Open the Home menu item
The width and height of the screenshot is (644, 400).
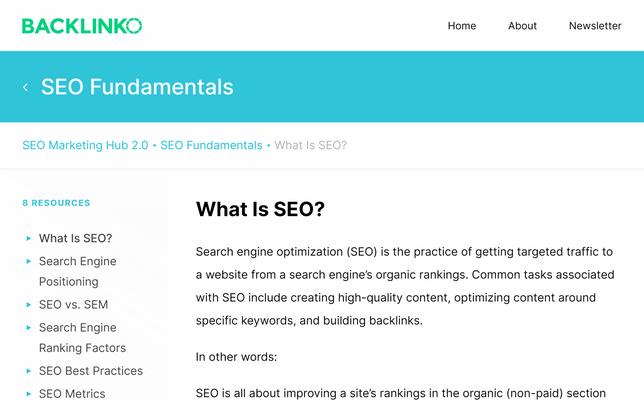(x=462, y=26)
